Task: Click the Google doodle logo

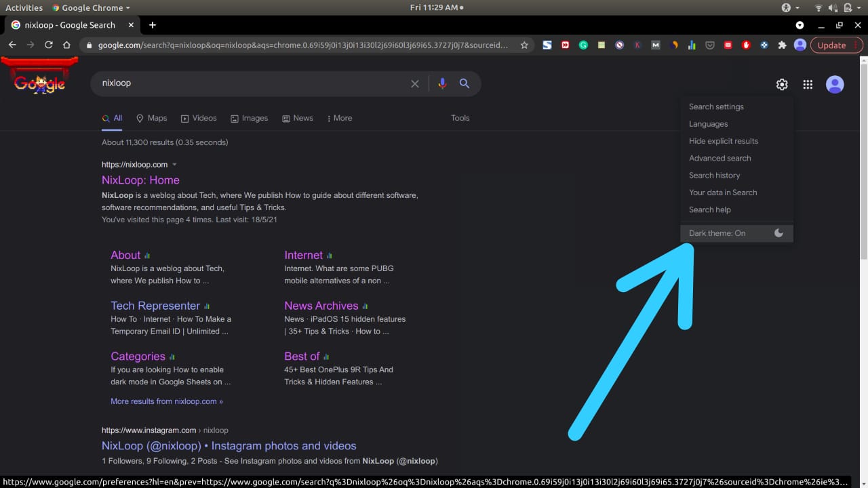Action: click(x=39, y=77)
